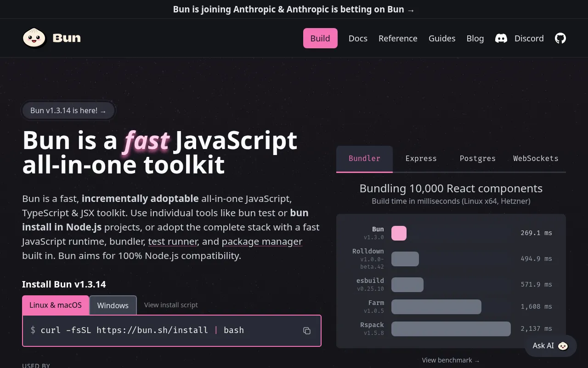Switch to the Postgres benchmark tab

pyautogui.click(x=478, y=159)
